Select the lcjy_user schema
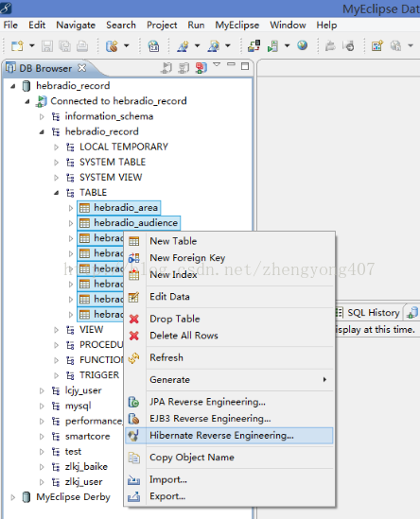The width and height of the screenshot is (420, 519). pos(83,390)
